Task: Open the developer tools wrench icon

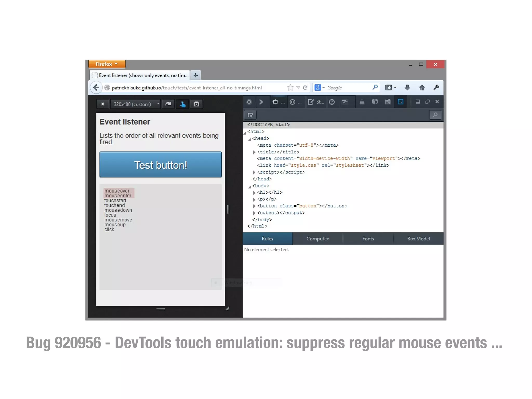Action: 436,88
